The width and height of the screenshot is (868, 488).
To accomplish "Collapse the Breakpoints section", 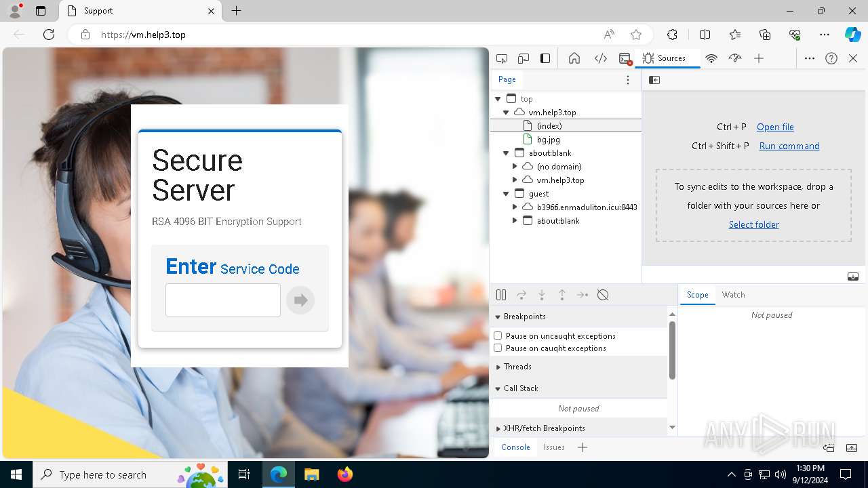I will tap(578, 317).
